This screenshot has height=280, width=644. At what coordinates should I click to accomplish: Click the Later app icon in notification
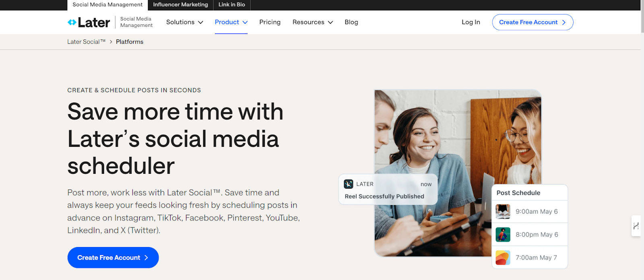pos(349,184)
